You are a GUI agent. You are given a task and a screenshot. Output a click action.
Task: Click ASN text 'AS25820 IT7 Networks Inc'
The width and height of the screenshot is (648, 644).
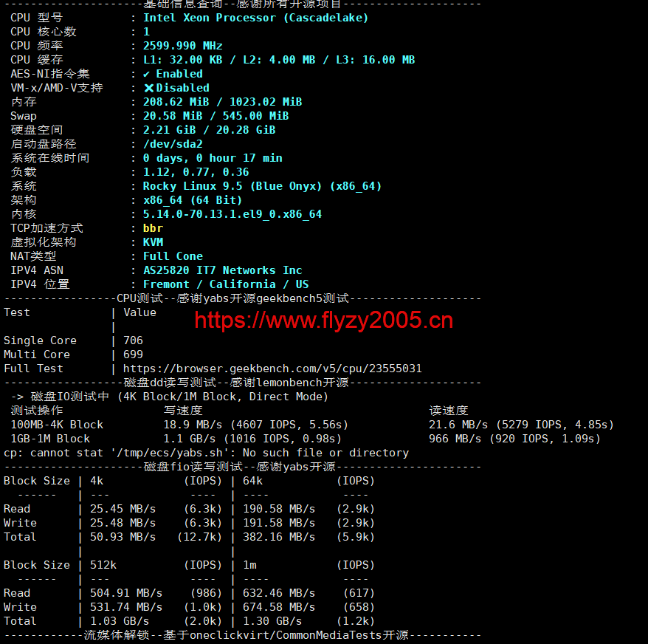click(x=222, y=270)
